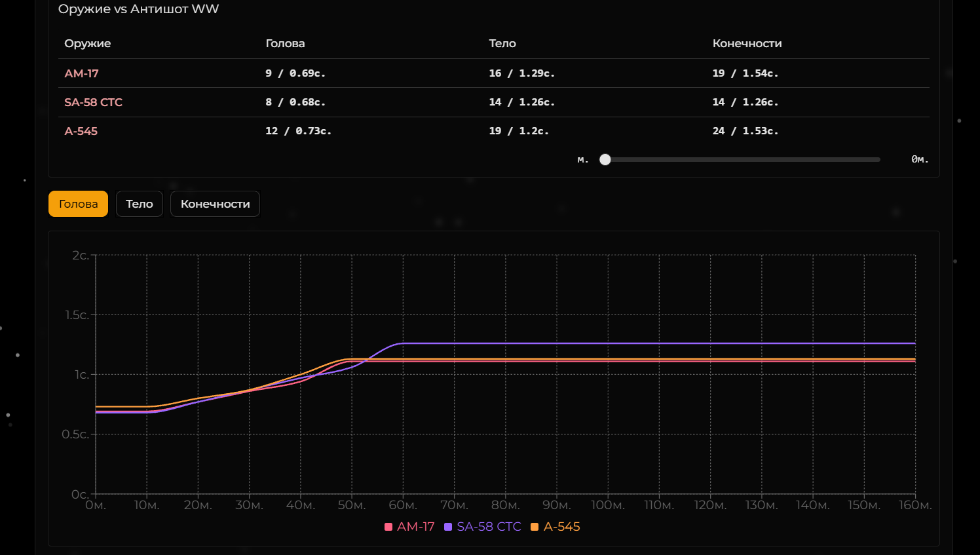The image size is (980, 555).
Task: Select A-545 limbs value 24 / 1.53c.
Action: tap(745, 131)
